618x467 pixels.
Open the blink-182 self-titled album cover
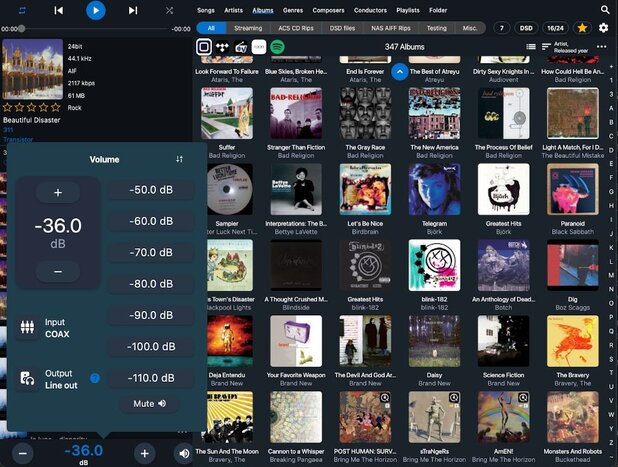pos(434,265)
